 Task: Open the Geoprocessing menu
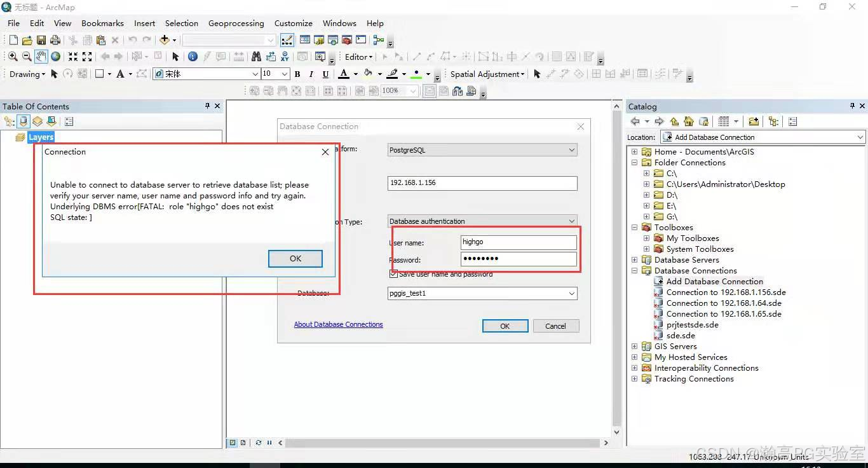(236, 24)
